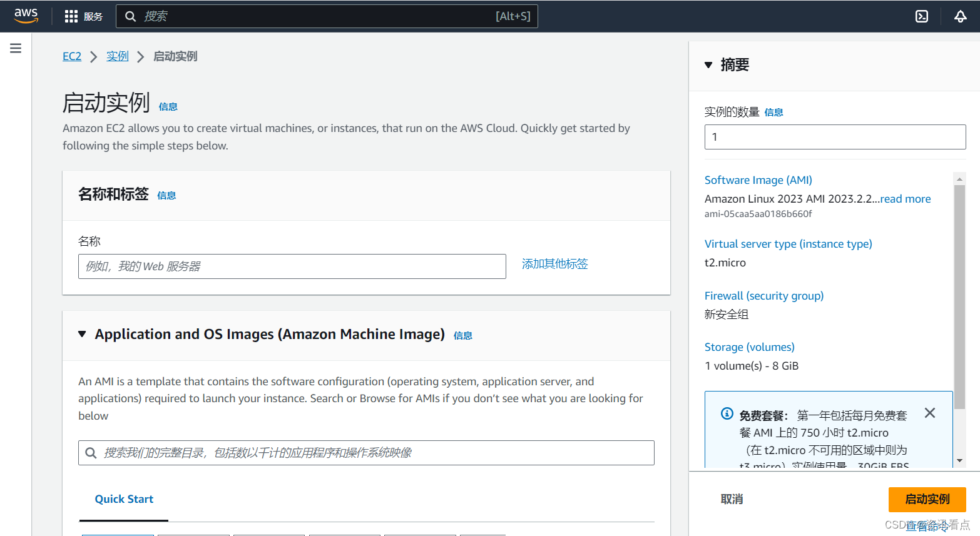Click 添加其他标签 link

click(x=555, y=264)
